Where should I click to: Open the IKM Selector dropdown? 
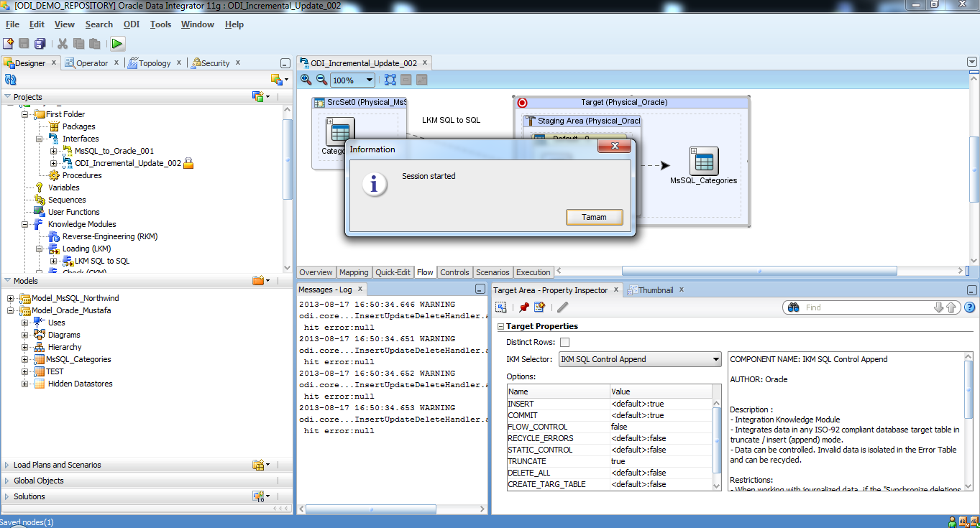pos(716,359)
